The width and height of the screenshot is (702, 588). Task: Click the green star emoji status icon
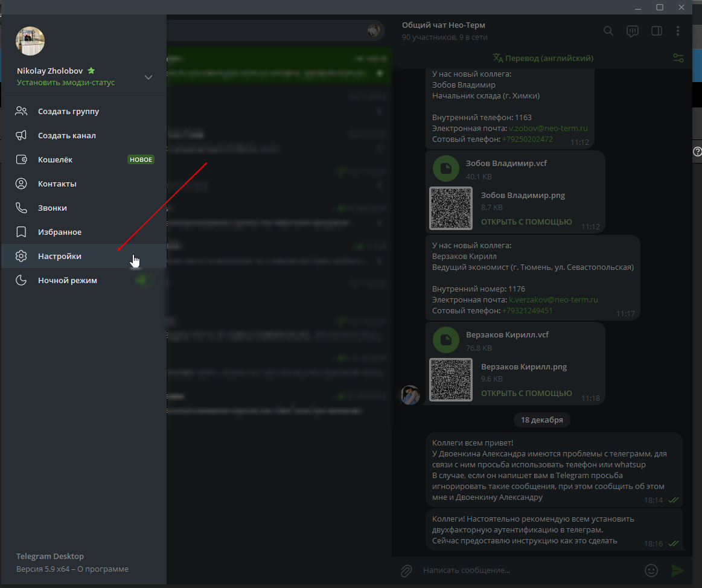(91, 71)
